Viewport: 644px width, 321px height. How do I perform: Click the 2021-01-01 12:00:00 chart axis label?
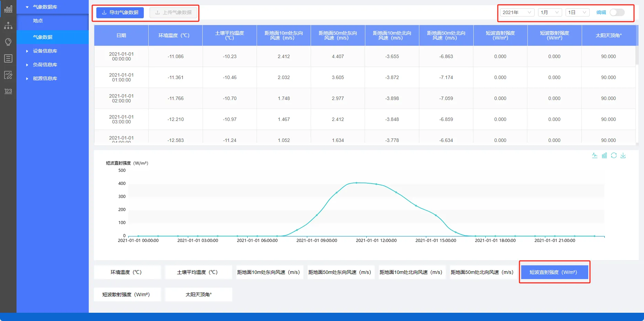(376, 241)
